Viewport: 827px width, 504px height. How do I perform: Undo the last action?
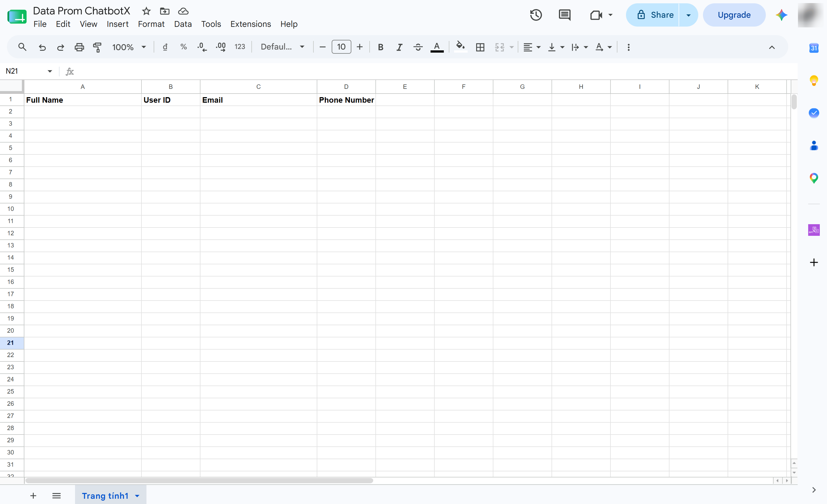click(42, 47)
